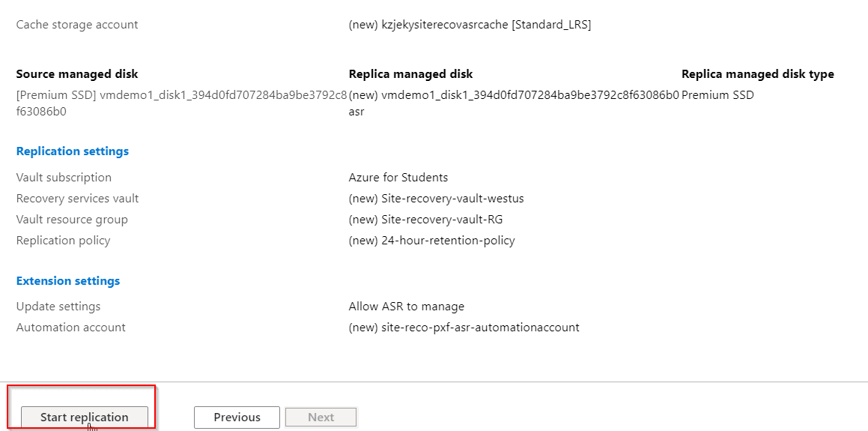The width and height of the screenshot is (868, 431).
Task: Go back with the Previous button
Action: click(x=237, y=418)
